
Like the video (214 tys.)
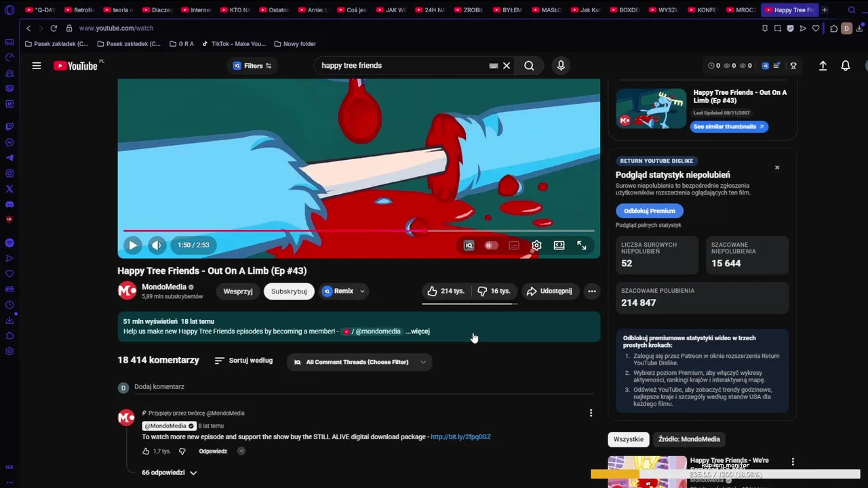(x=446, y=291)
